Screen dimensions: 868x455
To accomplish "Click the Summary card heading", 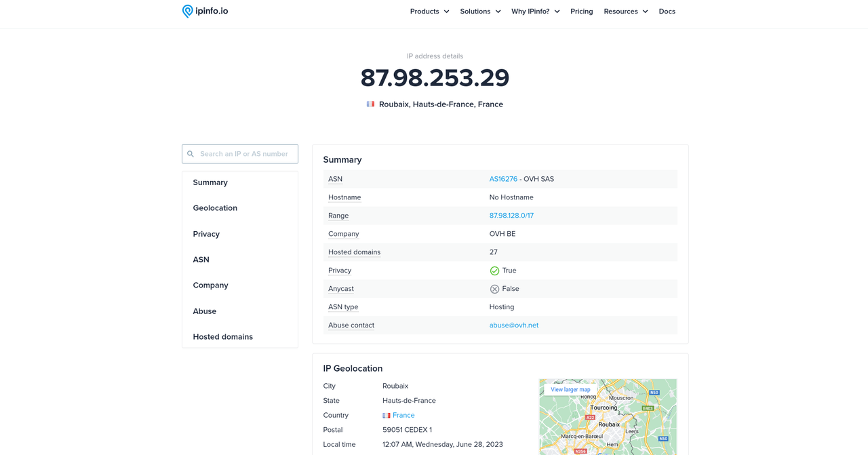I will (x=342, y=160).
